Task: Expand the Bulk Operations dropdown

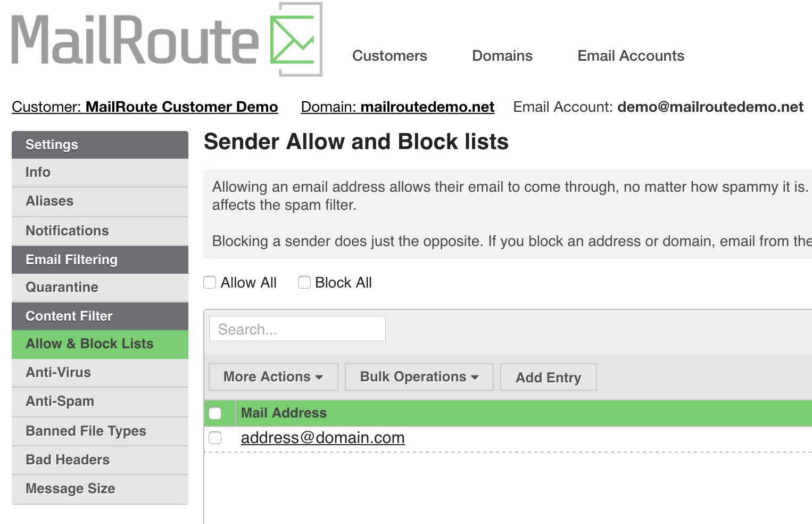Action: 419,377
